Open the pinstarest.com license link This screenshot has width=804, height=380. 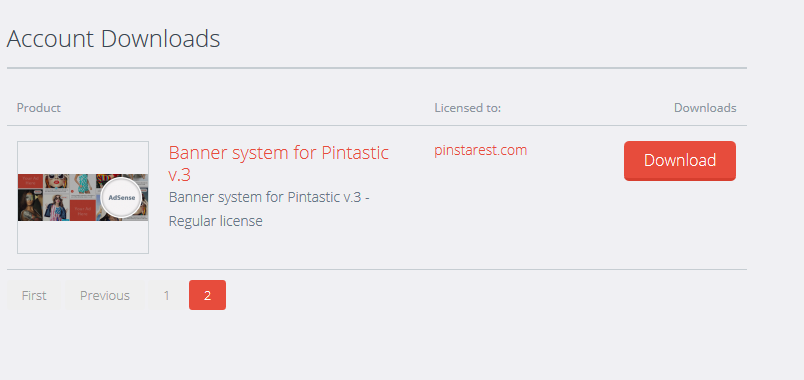480,150
